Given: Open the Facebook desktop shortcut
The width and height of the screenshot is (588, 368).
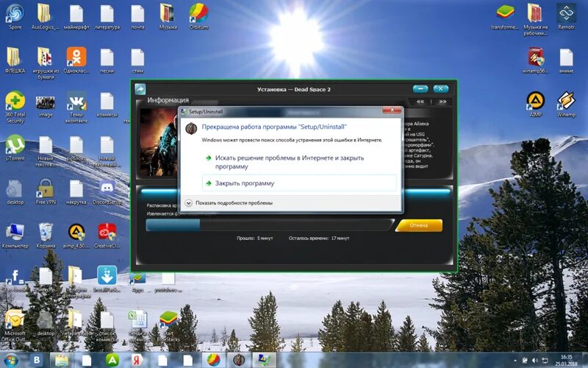Looking at the screenshot, I should [15, 280].
